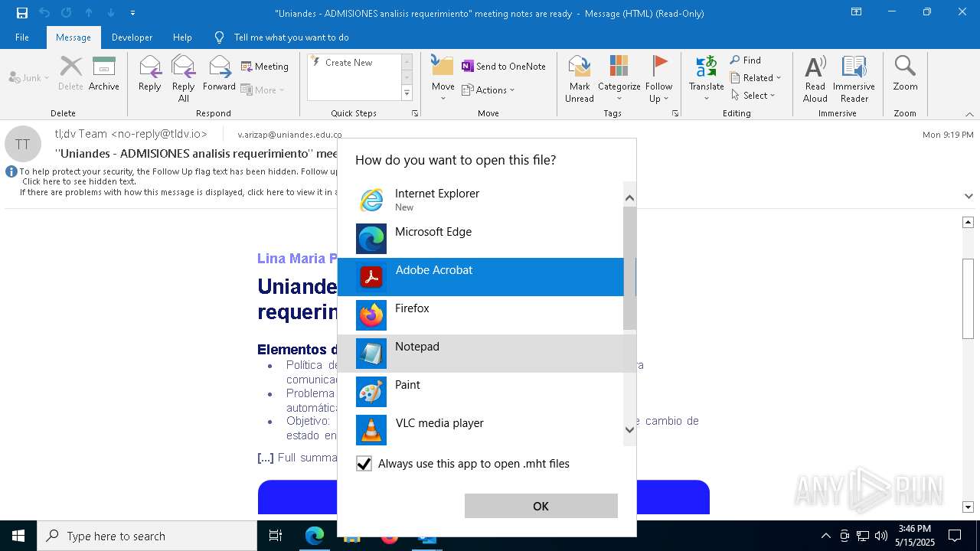
Task: Open the Move folder menu
Action: click(443, 79)
